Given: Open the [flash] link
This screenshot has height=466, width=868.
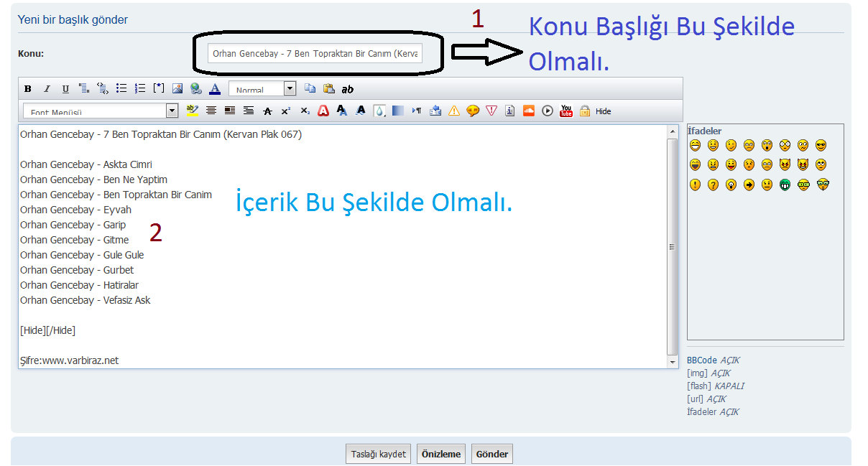Looking at the screenshot, I should pyautogui.click(x=699, y=386).
